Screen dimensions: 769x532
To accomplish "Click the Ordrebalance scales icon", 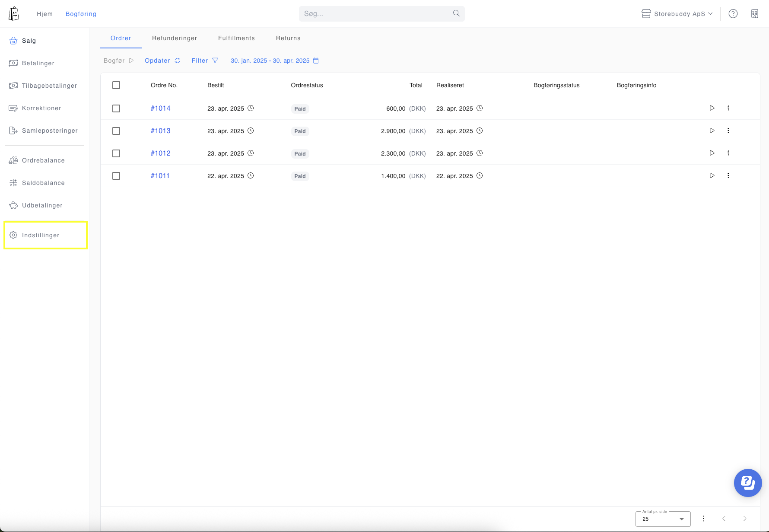I will 13,160.
